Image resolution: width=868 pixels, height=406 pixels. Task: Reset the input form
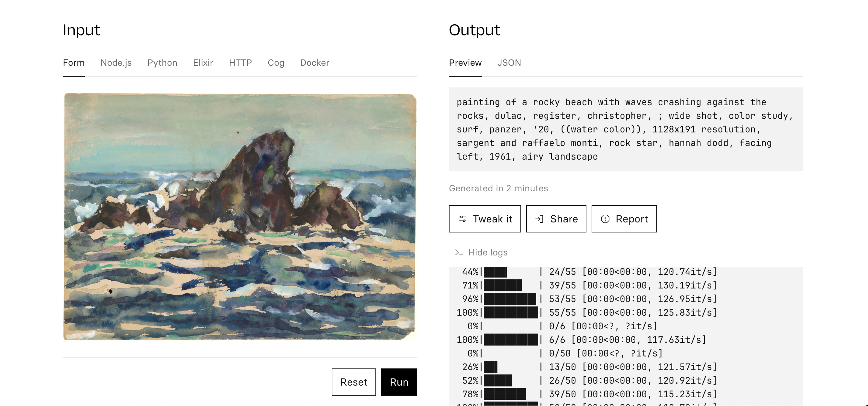[353, 382]
